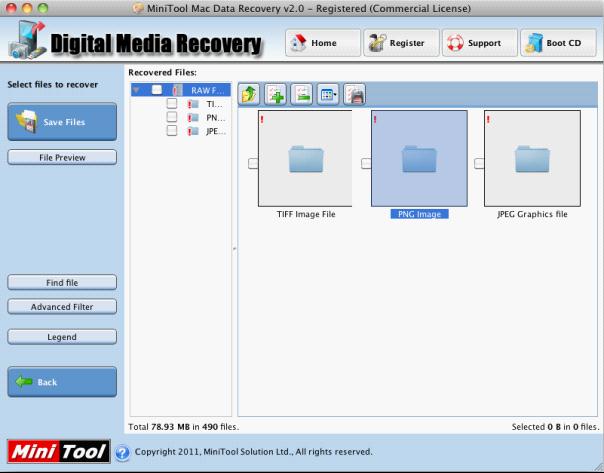Viewport: 604px width, 473px height.
Task: Click the 'JPEG Graphics file' label
Action: pos(532,214)
